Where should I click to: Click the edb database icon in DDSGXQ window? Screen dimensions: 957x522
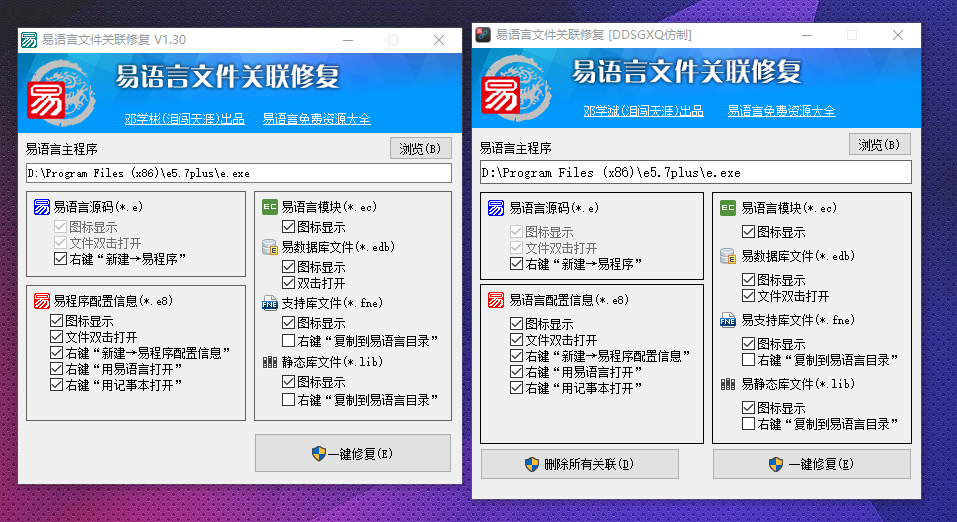(728, 256)
